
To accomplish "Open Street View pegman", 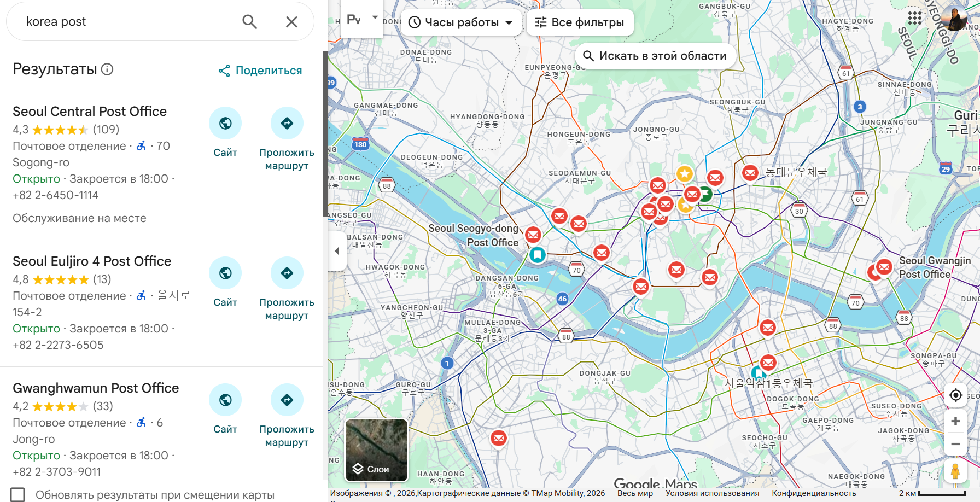I will click(x=955, y=471).
